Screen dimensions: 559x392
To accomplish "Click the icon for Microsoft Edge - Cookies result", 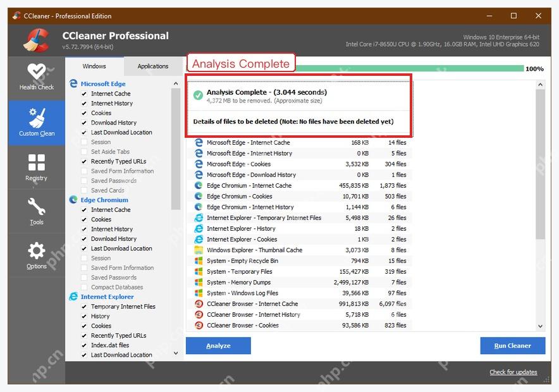I will pos(199,164).
